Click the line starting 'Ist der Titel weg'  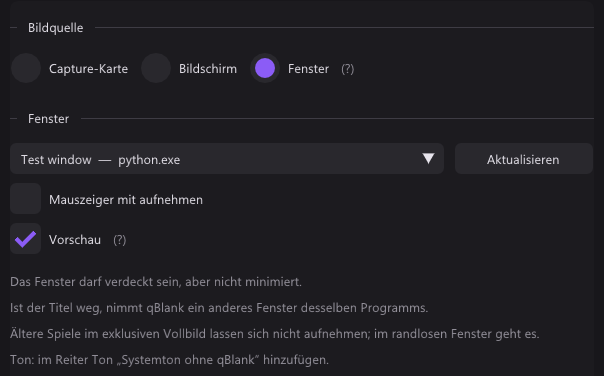219,308
